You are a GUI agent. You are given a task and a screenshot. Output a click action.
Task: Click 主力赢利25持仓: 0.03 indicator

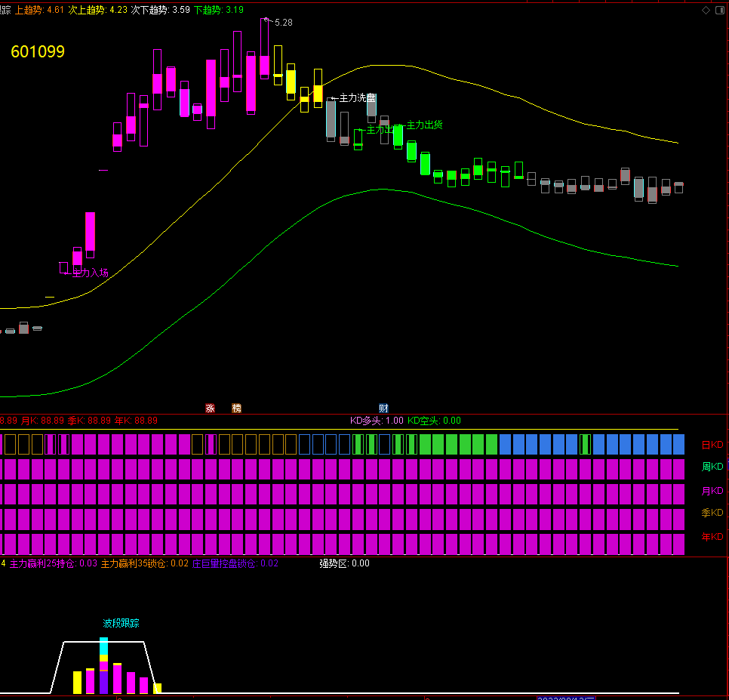click(x=54, y=563)
